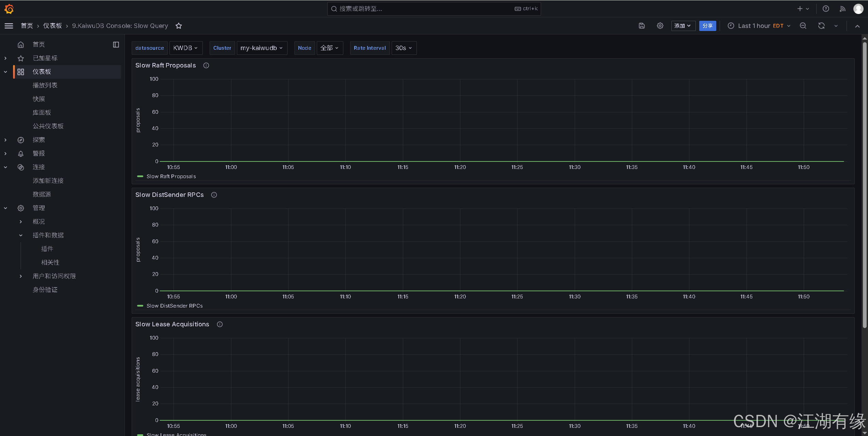
Task: Click the Grafana logo icon
Action: [x=9, y=9]
